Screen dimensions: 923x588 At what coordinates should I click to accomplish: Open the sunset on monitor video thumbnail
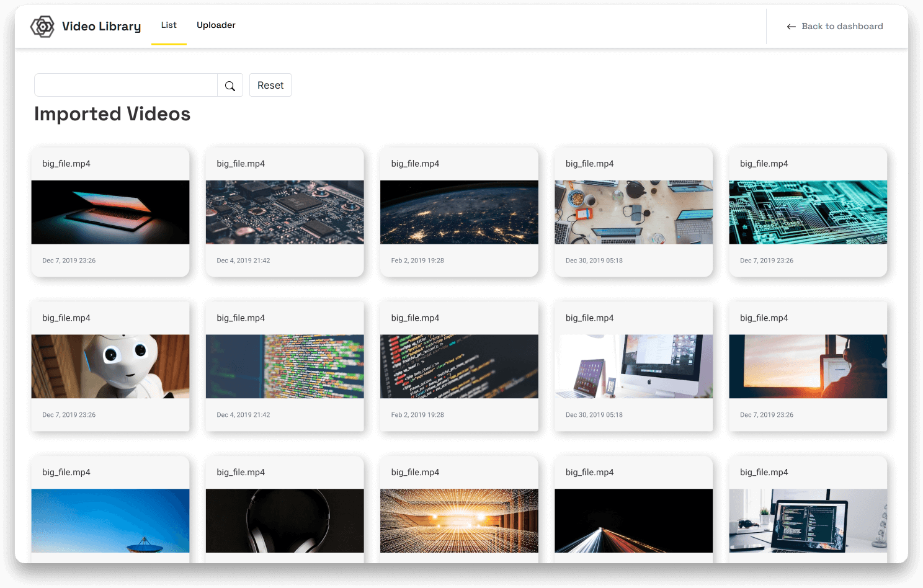click(x=808, y=366)
